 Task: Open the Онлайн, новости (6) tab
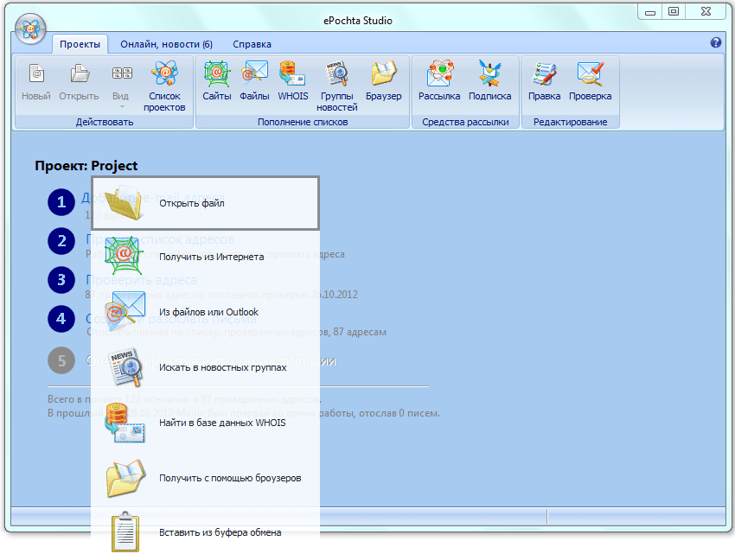point(166,44)
